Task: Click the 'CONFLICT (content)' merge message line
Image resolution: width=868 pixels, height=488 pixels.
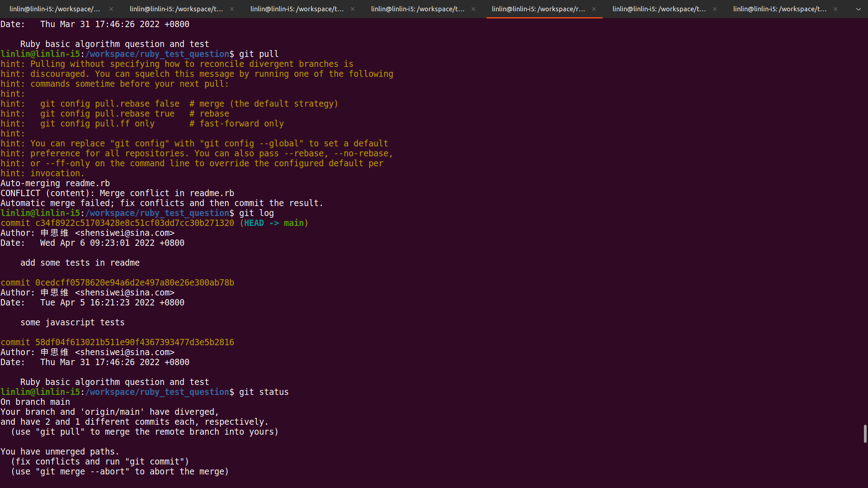Action: click(x=117, y=193)
